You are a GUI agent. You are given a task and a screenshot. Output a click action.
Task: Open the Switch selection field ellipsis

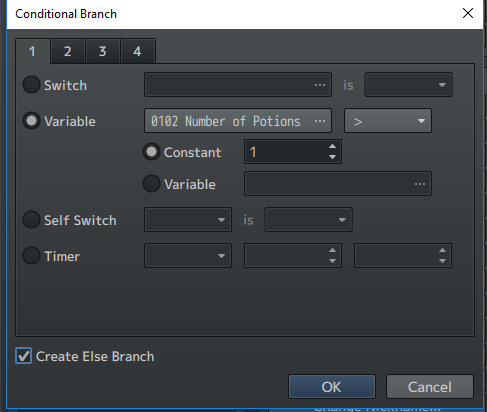pyautogui.click(x=320, y=85)
